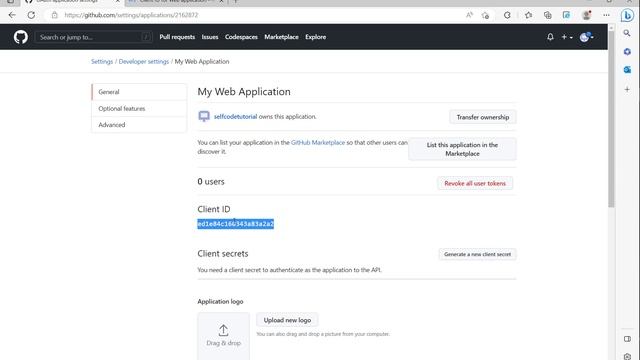This screenshot has width=640, height=360.
Task: Select the Advanced sidebar tab
Action: point(139,125)
